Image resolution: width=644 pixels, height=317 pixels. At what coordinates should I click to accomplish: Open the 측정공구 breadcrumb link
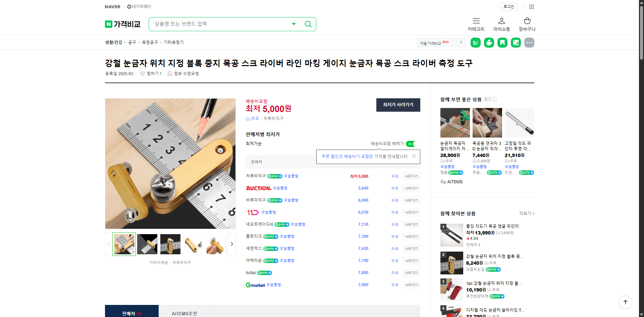(150, 42)
